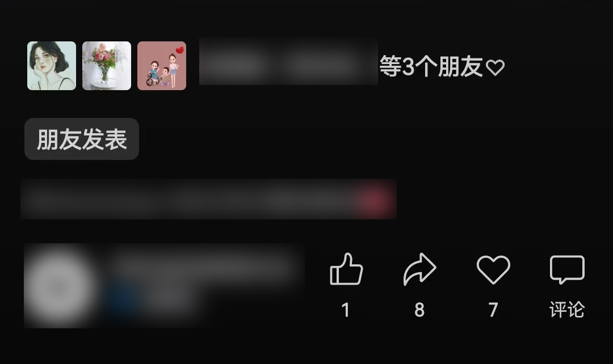Tap the 朋友发表 tag
The width and height of the screenshot is (613, 364).
(82, 139)
